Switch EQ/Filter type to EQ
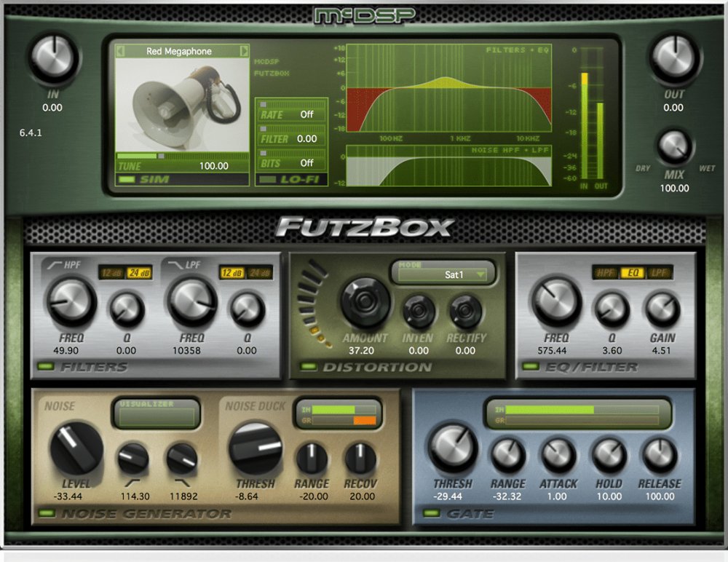Image resolution: width=728 pixels, height=562 pixels. coord(633,273)
